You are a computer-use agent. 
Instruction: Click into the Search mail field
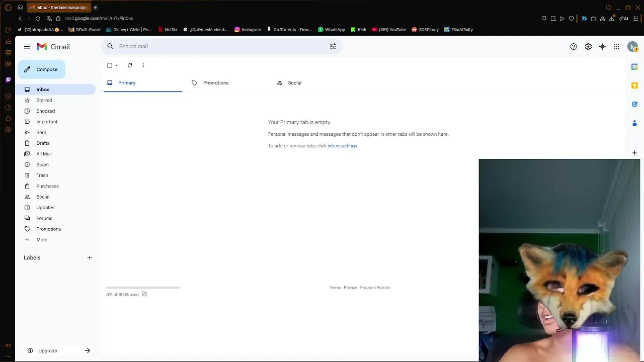pos(221,46)
